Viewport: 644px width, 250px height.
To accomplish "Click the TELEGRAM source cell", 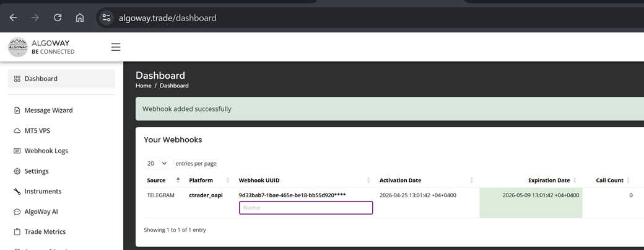I will pyautogui.click(x=160, y=195).
